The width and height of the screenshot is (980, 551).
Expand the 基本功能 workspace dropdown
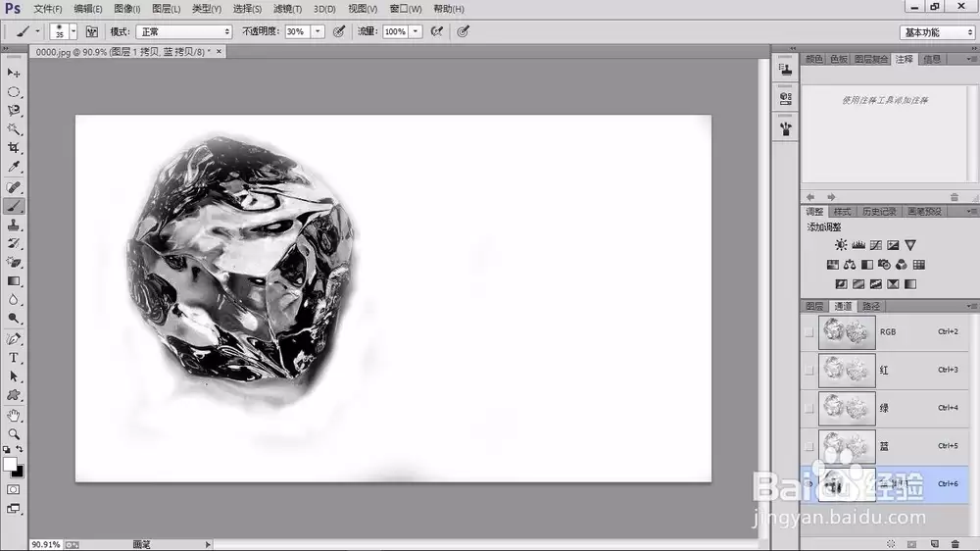(x=937, y=32)
